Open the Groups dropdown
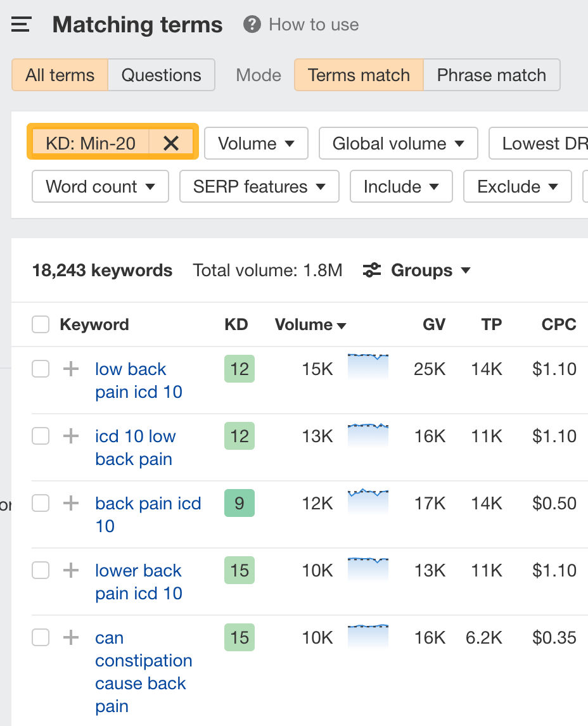The image size is (588, 726). point(421,270)
